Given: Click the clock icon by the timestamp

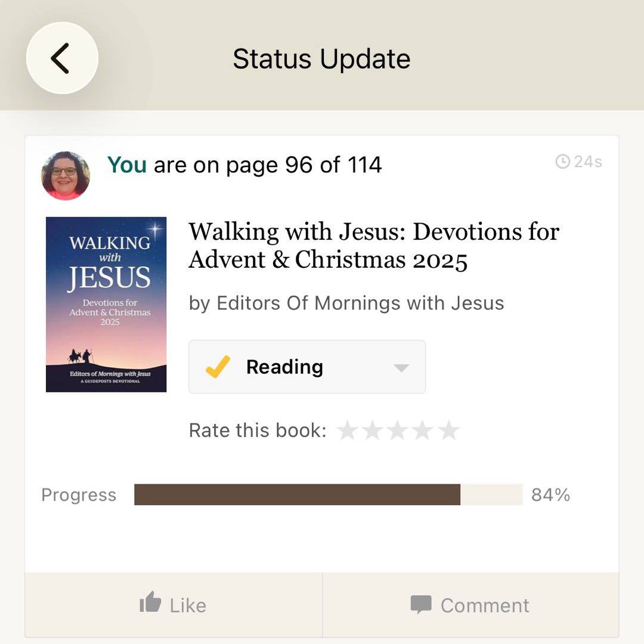Looking at the screenshot, I should click(x=562, y=162).
